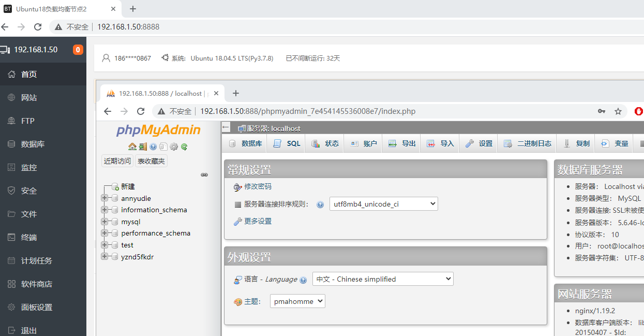Open 安全 in the panel sidebar
Image resolution: width=644 pixels, height=336 pixels.
point(43,191)
